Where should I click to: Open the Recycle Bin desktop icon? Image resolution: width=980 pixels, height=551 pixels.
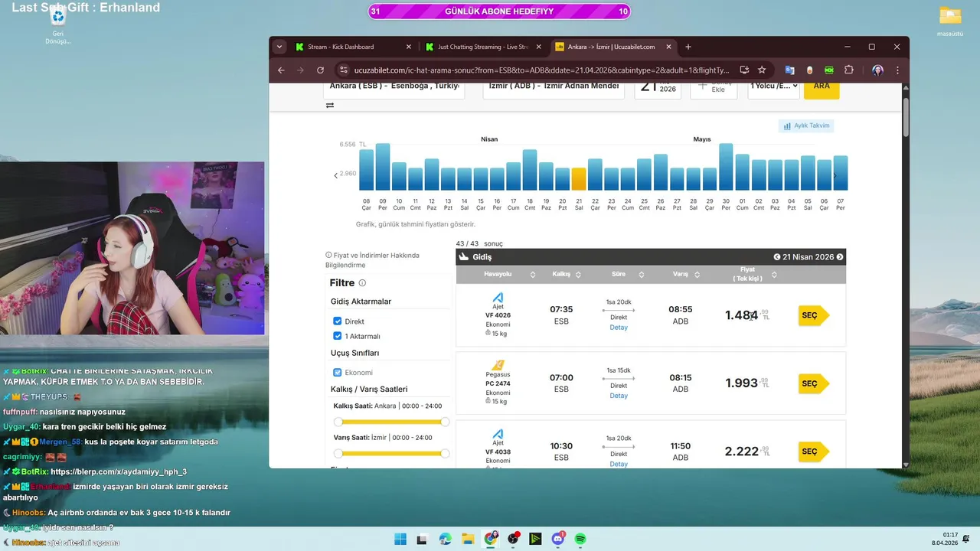[57, 24]
